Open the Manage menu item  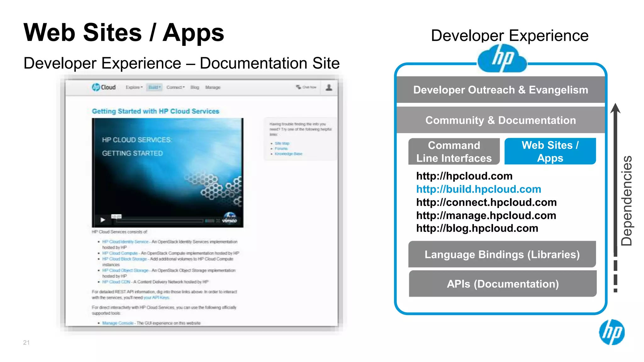[x=213, y=87]
